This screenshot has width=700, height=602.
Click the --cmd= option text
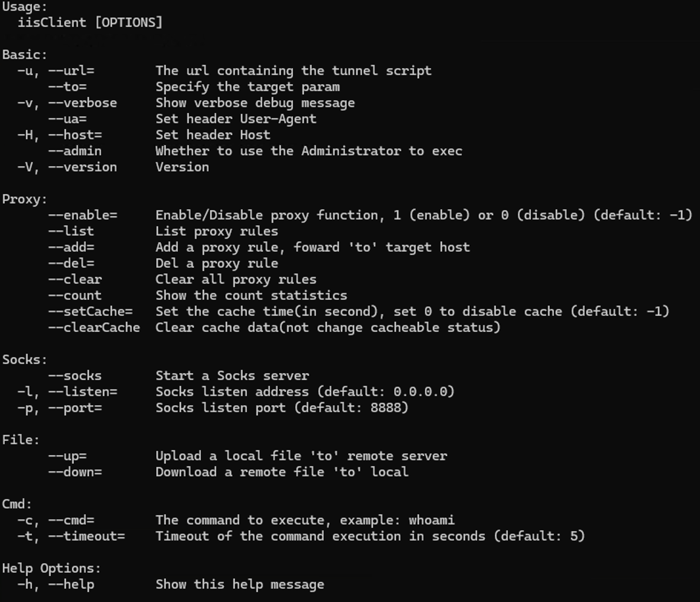pyautogui.click(x=71, y=520)
